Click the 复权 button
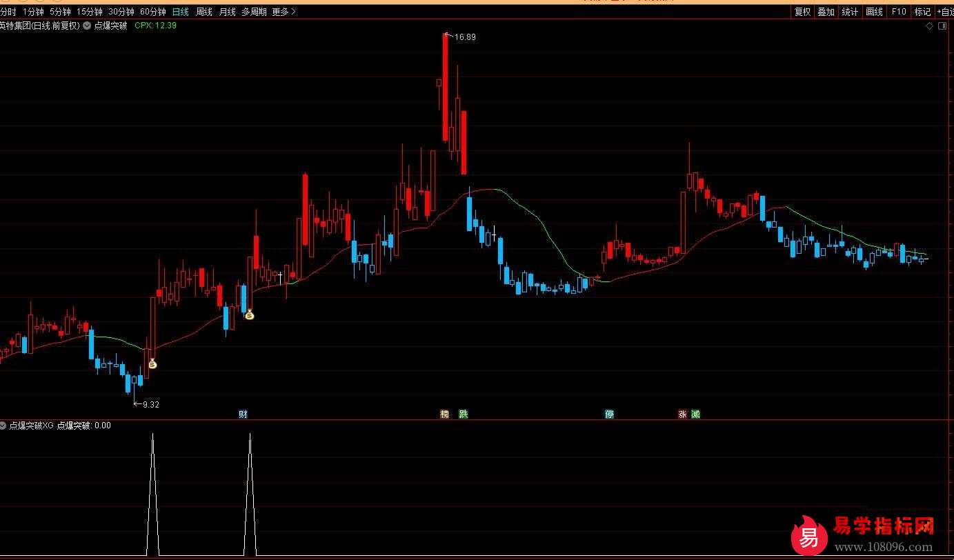The image size is (954, 560). pos(802,12)
